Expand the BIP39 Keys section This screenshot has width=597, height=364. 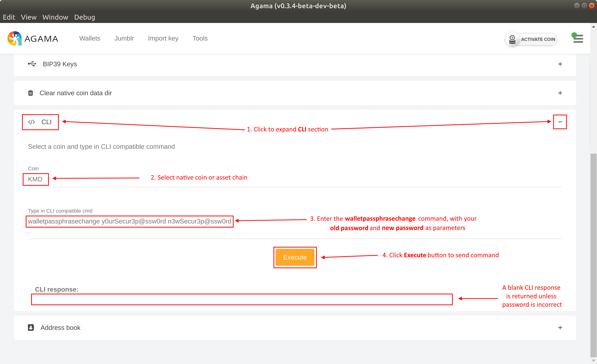click(560, 64)
